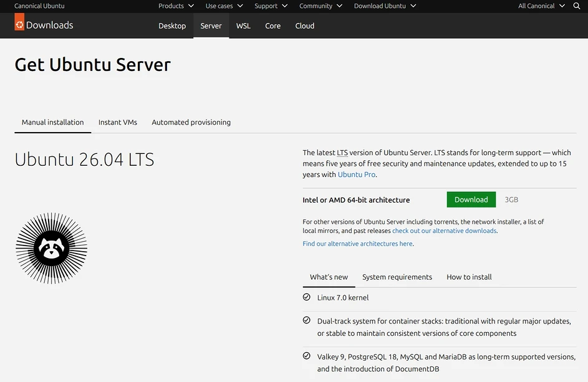The height and width of the screenshot is (382, 588).
Task: Switch to the Instant VMs tab
Action: [x=118, y=122]
